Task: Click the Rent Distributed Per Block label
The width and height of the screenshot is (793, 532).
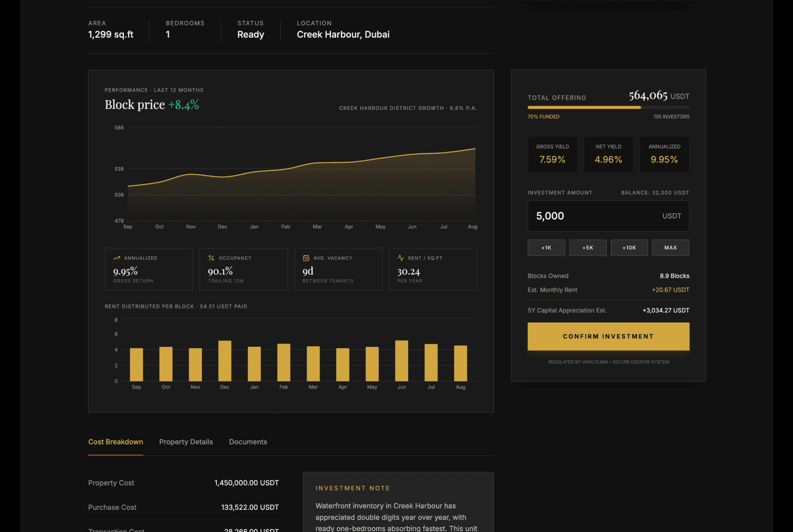Action: 176,306
